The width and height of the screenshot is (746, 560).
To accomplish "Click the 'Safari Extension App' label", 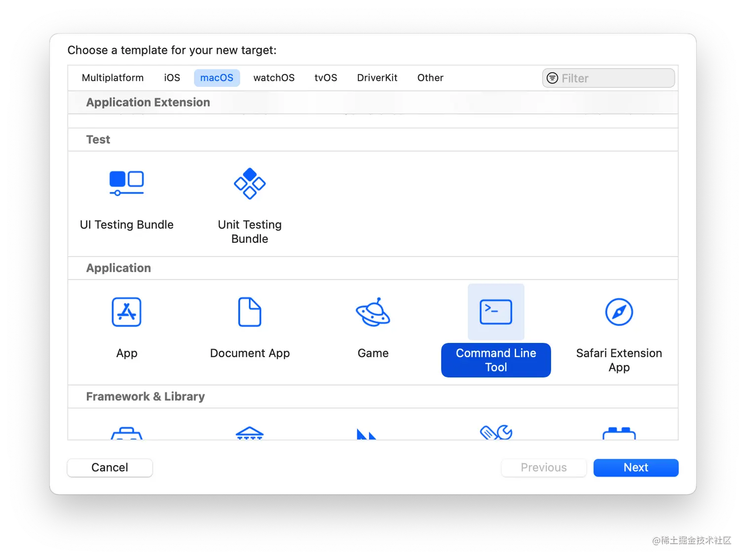I will pyautogui.click(x=619, y=360).
